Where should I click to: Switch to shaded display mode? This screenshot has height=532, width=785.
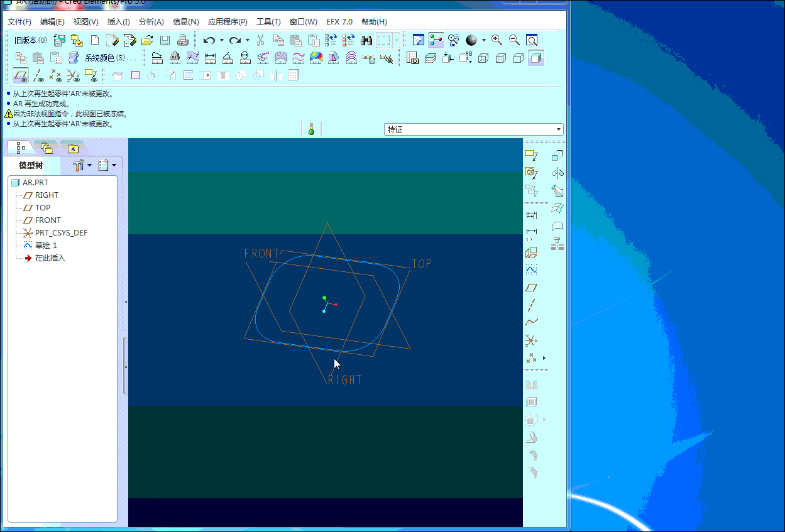(x=536, y=58)
